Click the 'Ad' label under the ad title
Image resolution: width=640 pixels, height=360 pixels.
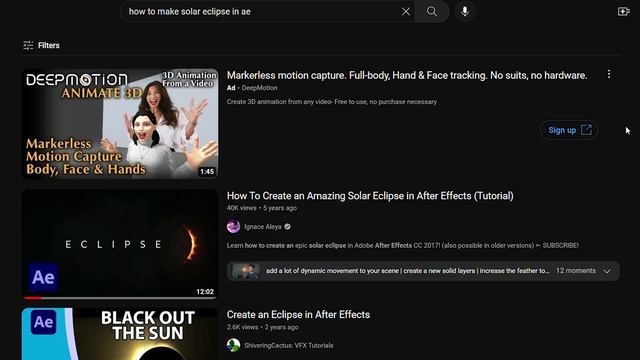(231, 88)
